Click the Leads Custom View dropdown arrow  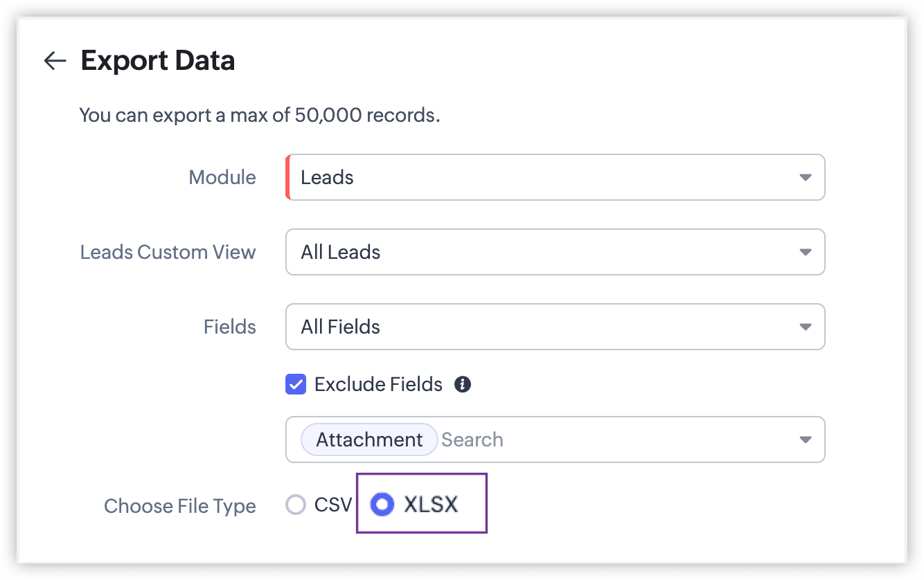click(805, 253)
